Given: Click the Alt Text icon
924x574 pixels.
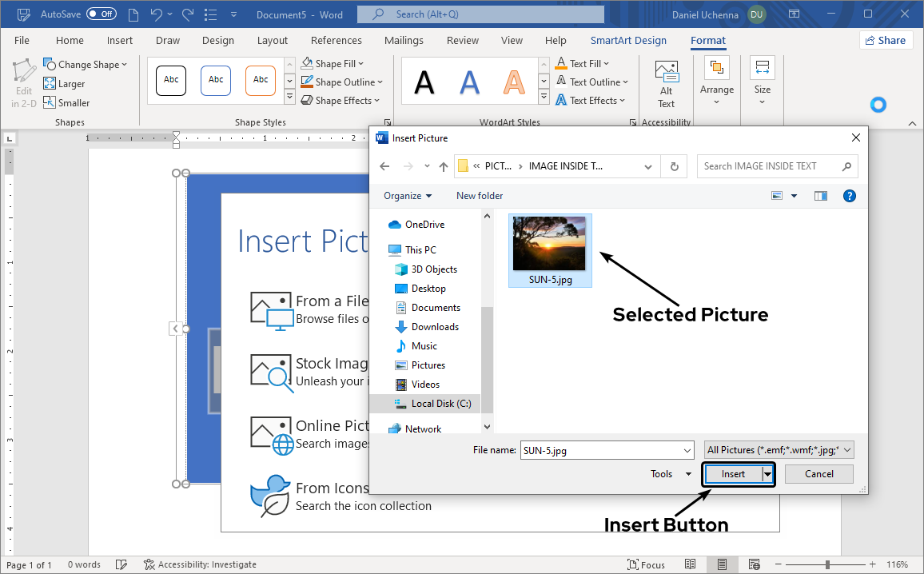Looking at the screenshot, I should (x=667, y=80).
